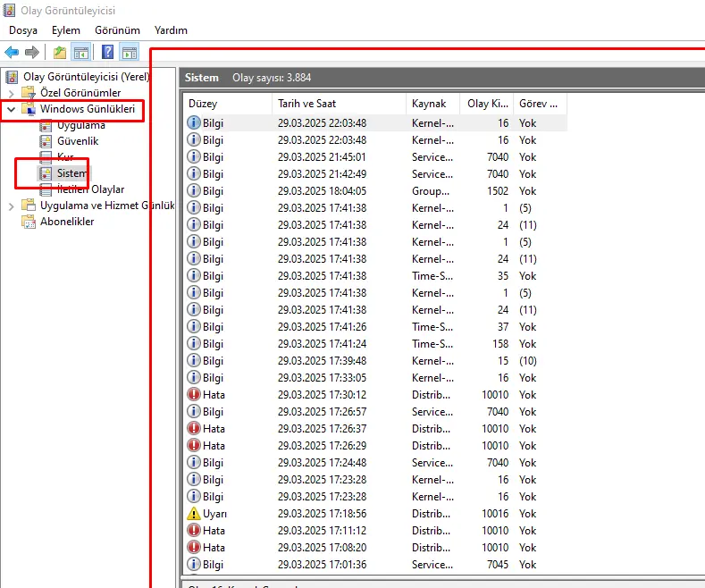Click the error icon at 17:08:20
Viewport: 705px width, 588px height.
194,548
